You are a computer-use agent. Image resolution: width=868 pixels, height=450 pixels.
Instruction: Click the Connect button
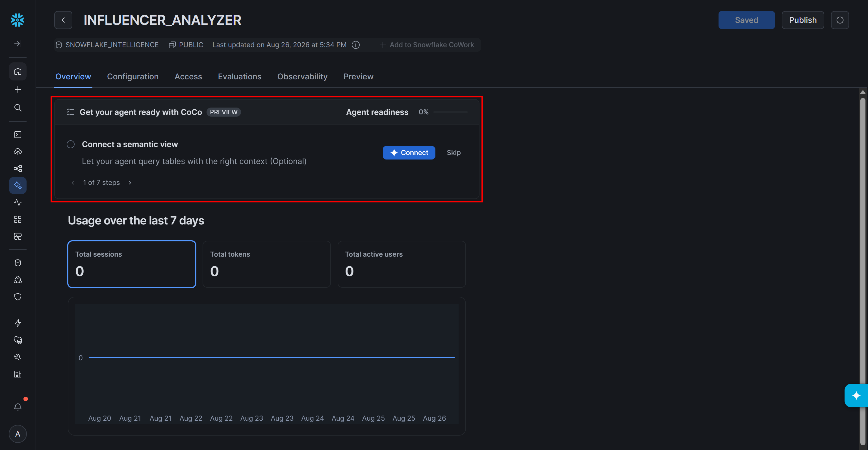(x=409, y=153)
